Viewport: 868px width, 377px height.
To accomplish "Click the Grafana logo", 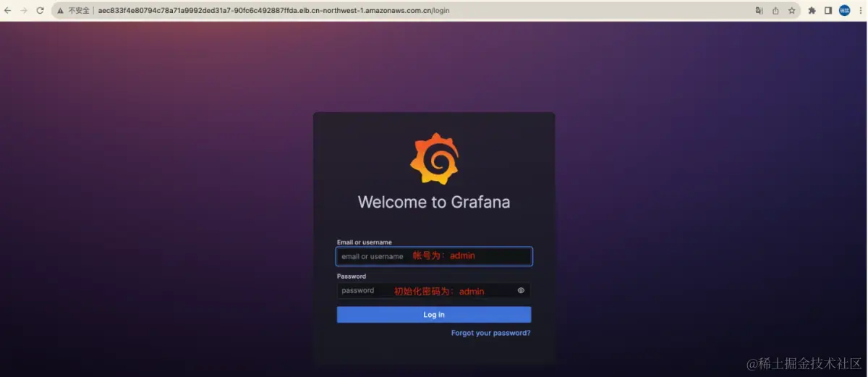I will click(x=434, y=158).
